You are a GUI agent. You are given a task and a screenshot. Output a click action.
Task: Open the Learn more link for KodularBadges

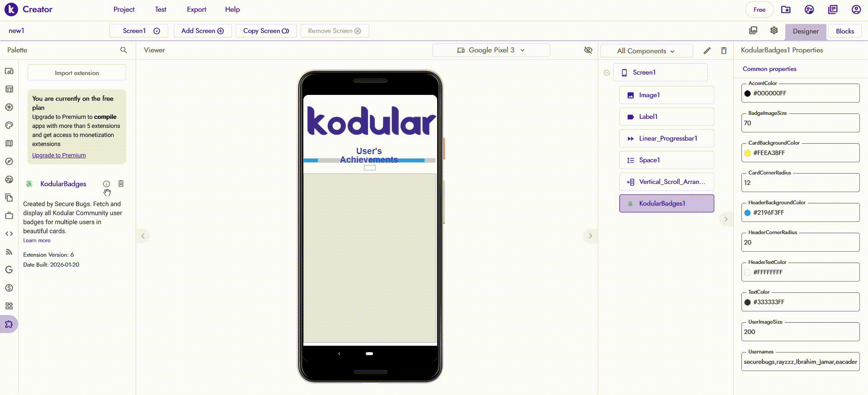[x=37, y=240]
